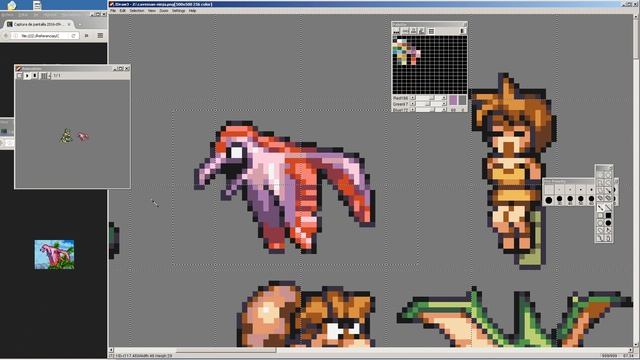Select the outline ellipse tool
640x360 pixels.
(600, 223)
